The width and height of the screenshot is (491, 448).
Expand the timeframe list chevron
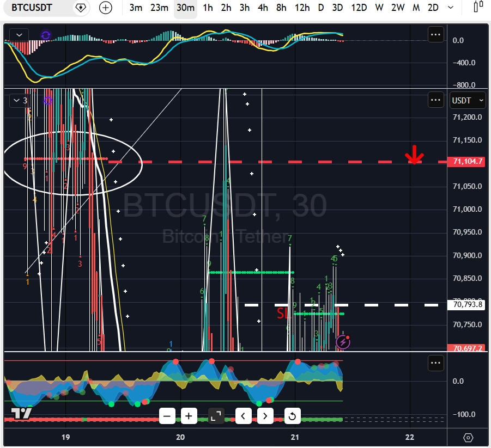451,8
